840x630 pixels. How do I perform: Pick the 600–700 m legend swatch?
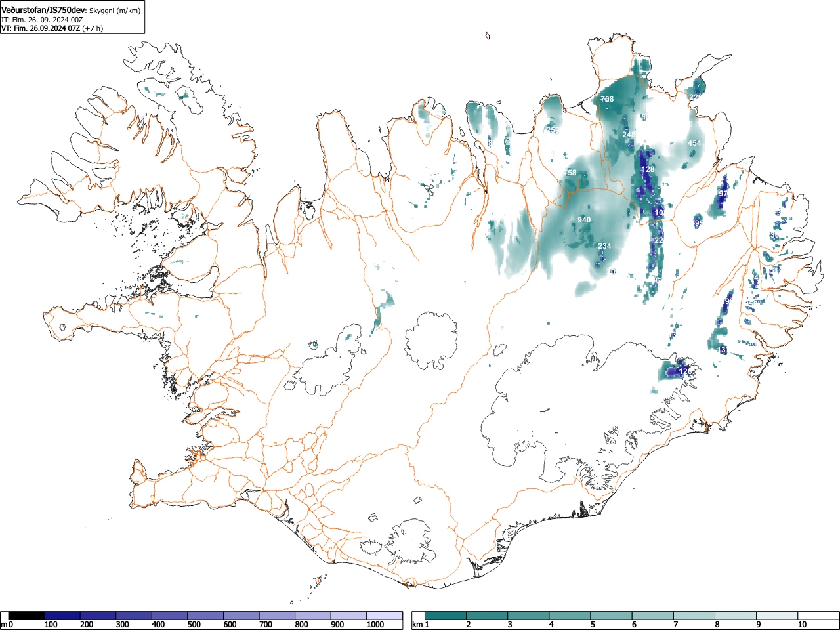click(x=241, y=616)
